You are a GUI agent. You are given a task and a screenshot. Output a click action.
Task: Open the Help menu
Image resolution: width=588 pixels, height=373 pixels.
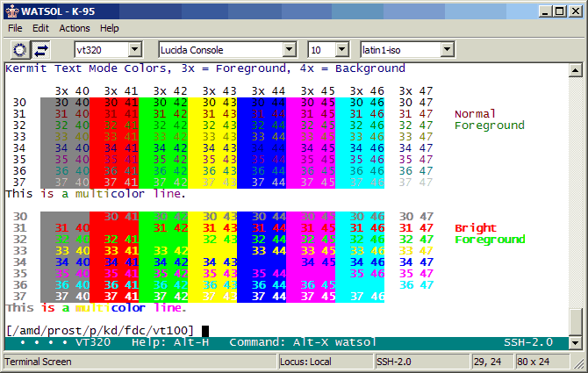[x=110, y=28]
